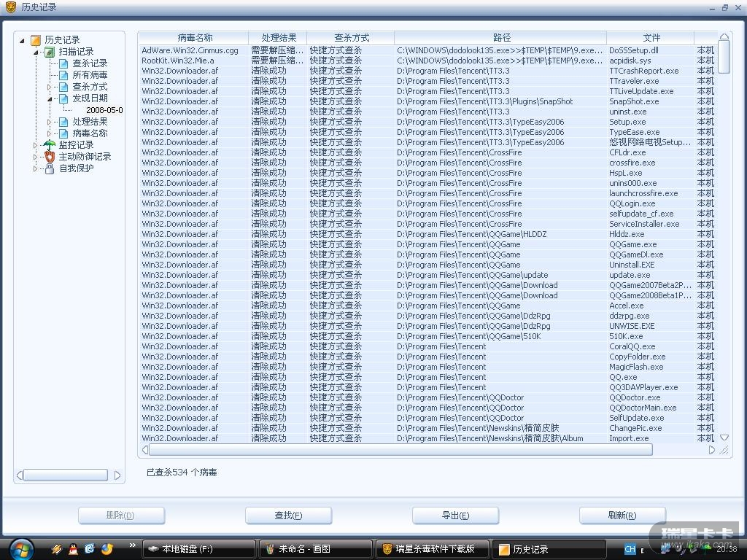
Task: Click the list scroll-up arrow
Action: point(724,36)
